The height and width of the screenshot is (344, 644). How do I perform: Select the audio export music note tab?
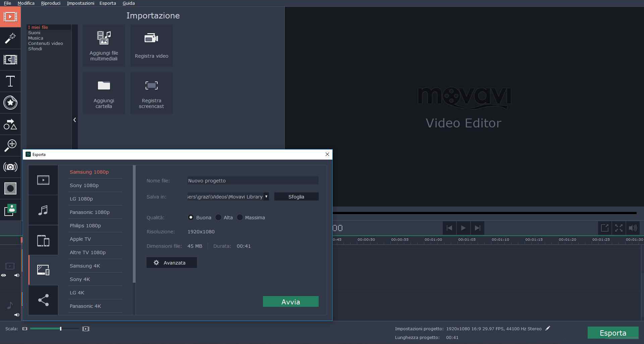(43, 210)
